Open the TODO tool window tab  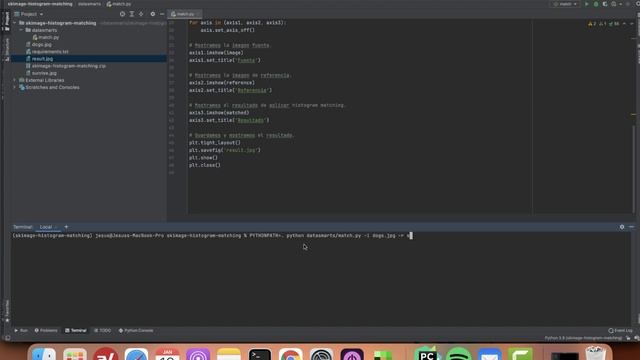(x=102, y=331)
